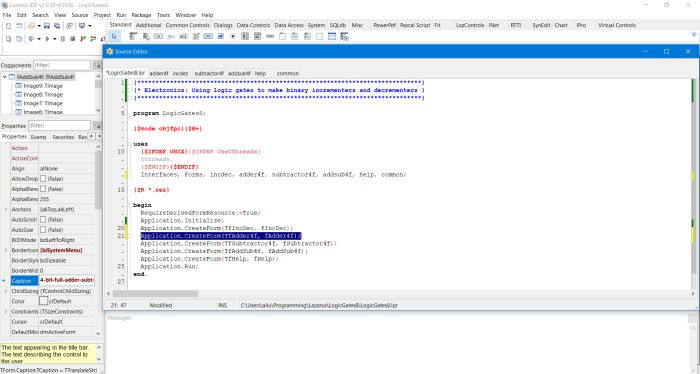Click the Save floppy disk icon
The height and width of the screenshot is (374, 700).
point(46,26)
